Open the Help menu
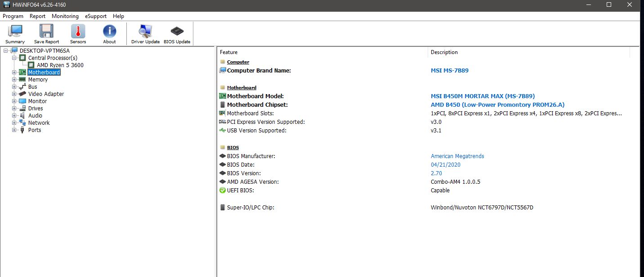644x277 pixels. click(119, 16)
